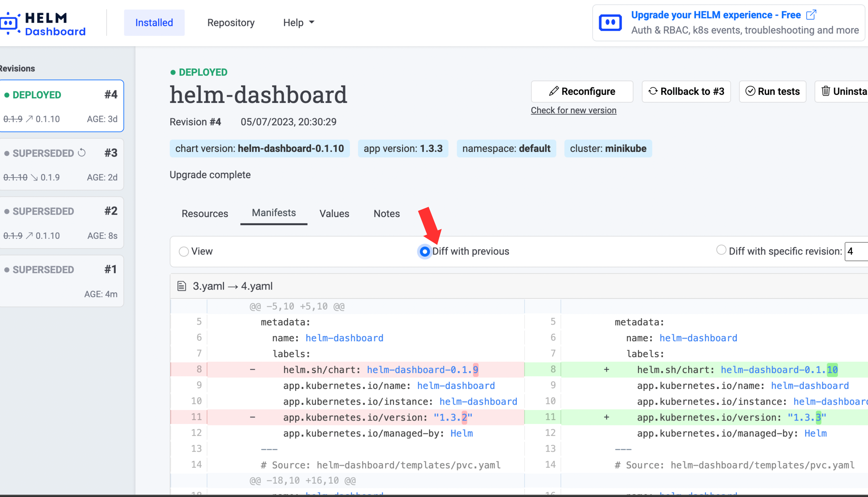Open the Upgrade your HELM experience link
This screenshot has width=868, height=497.
716,15
